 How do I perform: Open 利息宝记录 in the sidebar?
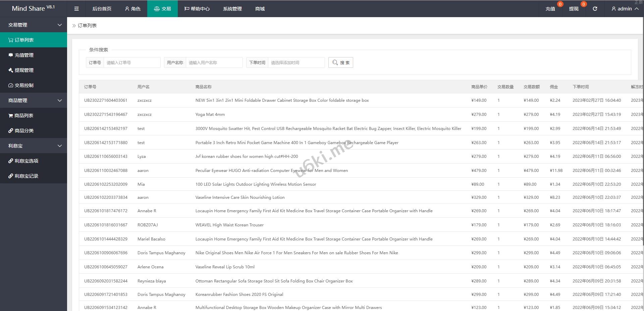(x=26, y=176)
